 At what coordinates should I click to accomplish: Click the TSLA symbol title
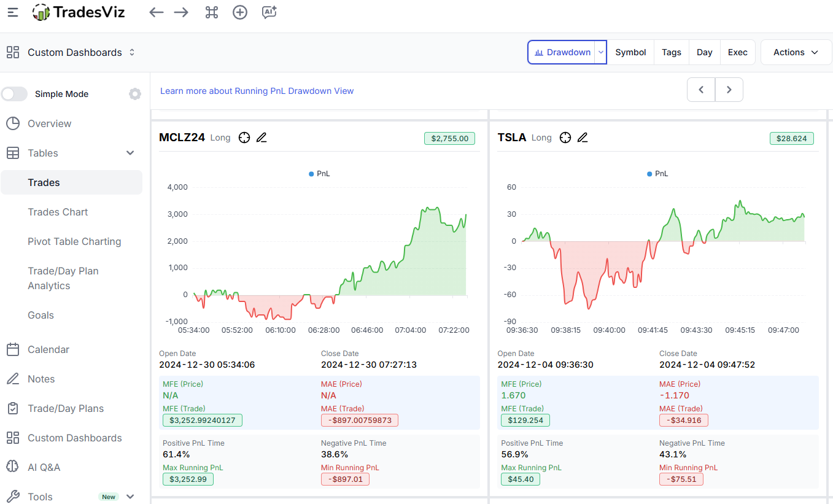coord(512,138)
